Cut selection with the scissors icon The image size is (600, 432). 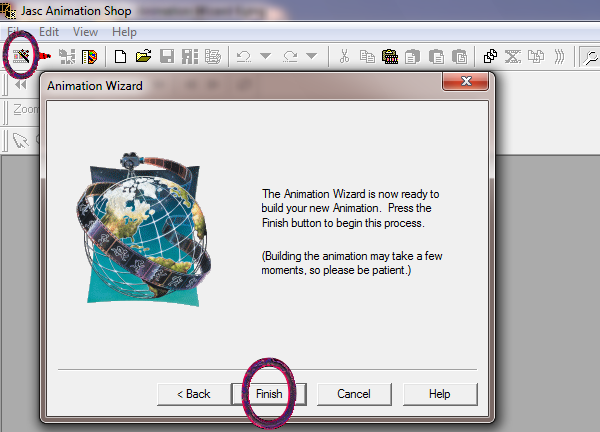[344, 57]
